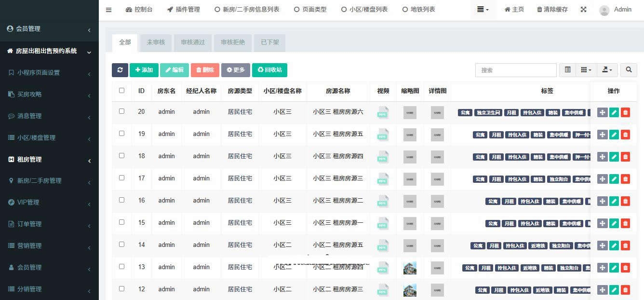
Task: Toggle table view list icon button
Action: coord(567,70)
